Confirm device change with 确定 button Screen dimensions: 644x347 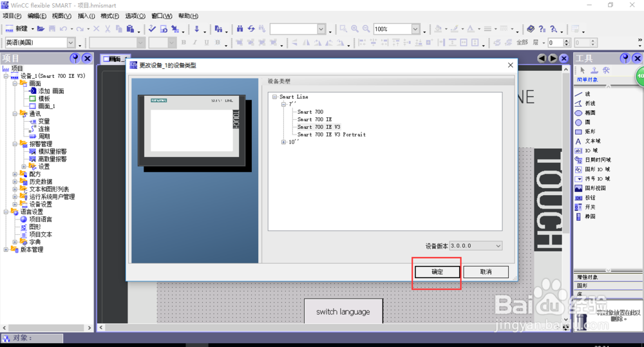click(x=437, y=272)
